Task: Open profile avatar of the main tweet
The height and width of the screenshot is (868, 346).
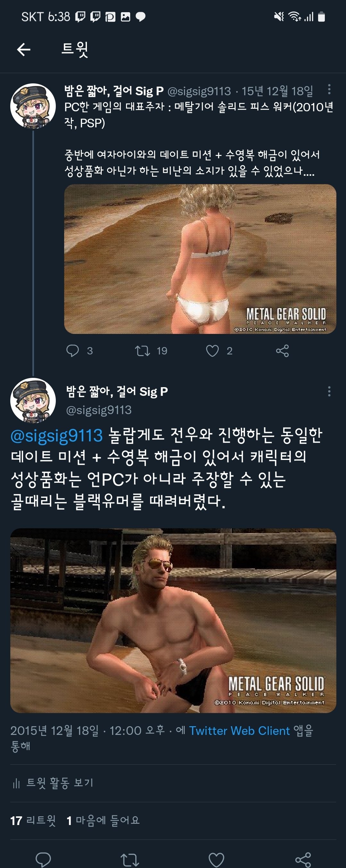Action: (33, 400)
